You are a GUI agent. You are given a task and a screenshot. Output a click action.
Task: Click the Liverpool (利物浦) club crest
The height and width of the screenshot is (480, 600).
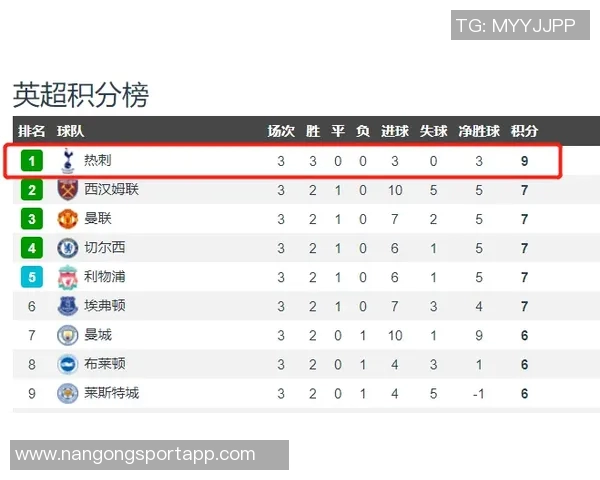point(67,277)
